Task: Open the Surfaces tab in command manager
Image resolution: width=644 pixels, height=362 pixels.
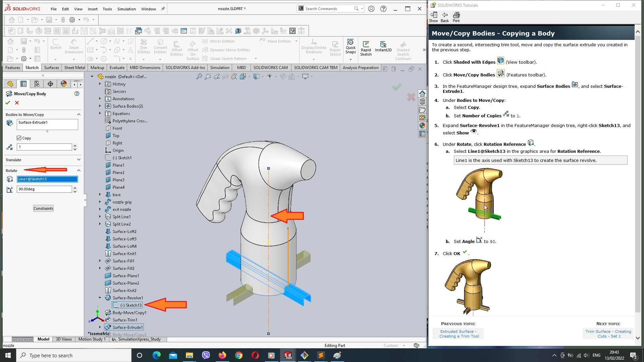Action: tap(51, 68)
